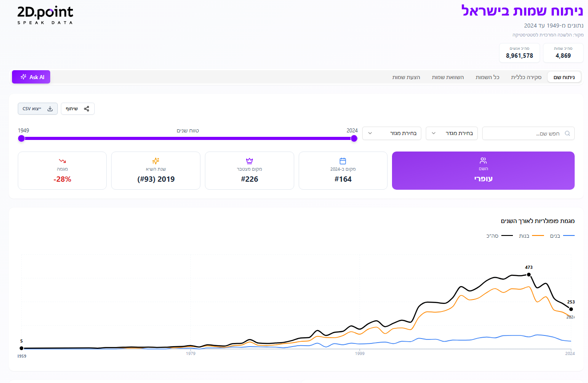Click the 2024 handle on the year range slider
The image size is (588, 383).
coord(354,139)
